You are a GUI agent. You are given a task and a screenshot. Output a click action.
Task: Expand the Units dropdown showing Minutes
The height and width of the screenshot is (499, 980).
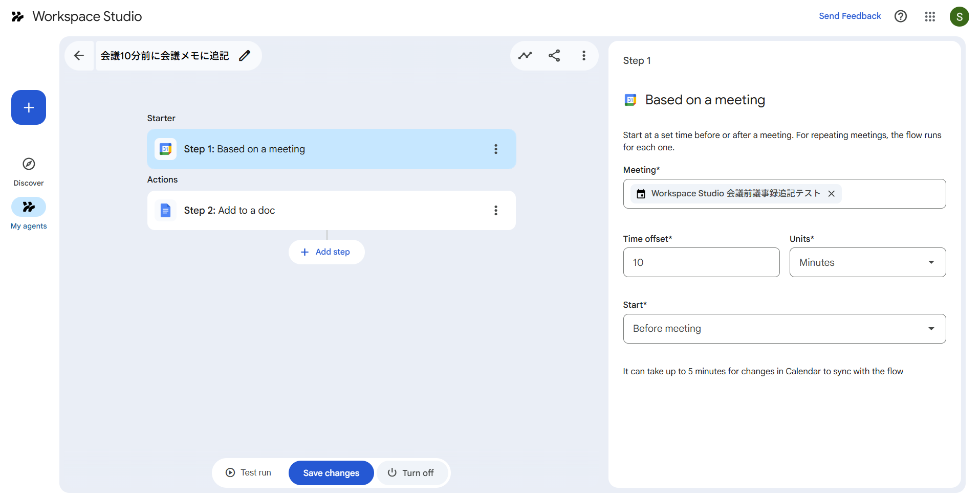point(867,262)
